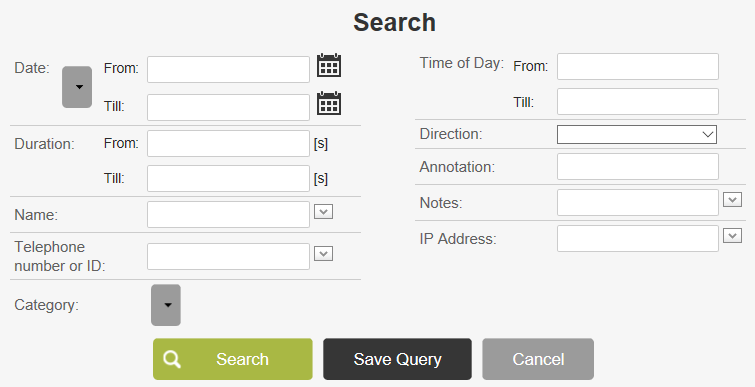Focus the Duration Till input field
Viewport: 755px width, 387px height.
[228, 179]
